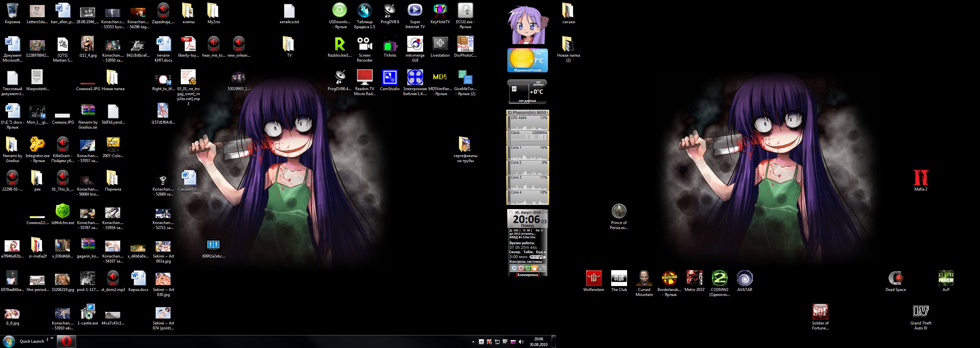The height and width of the screenshot is (348, 980).
Task: Open the Windows Start menu
Action: pos(8,341)
